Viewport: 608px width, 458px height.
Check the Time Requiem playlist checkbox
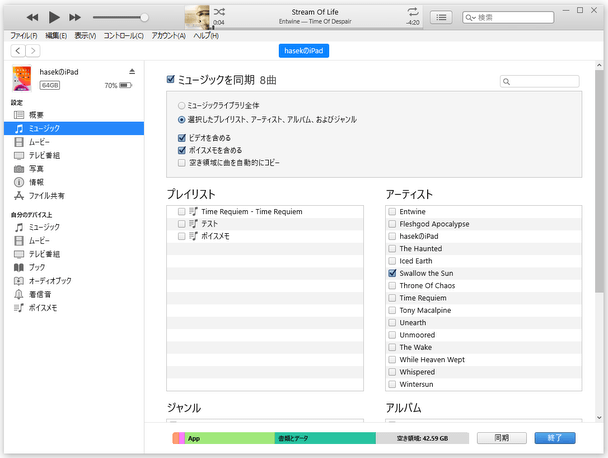pyautogui.click(x=181, y=212)
